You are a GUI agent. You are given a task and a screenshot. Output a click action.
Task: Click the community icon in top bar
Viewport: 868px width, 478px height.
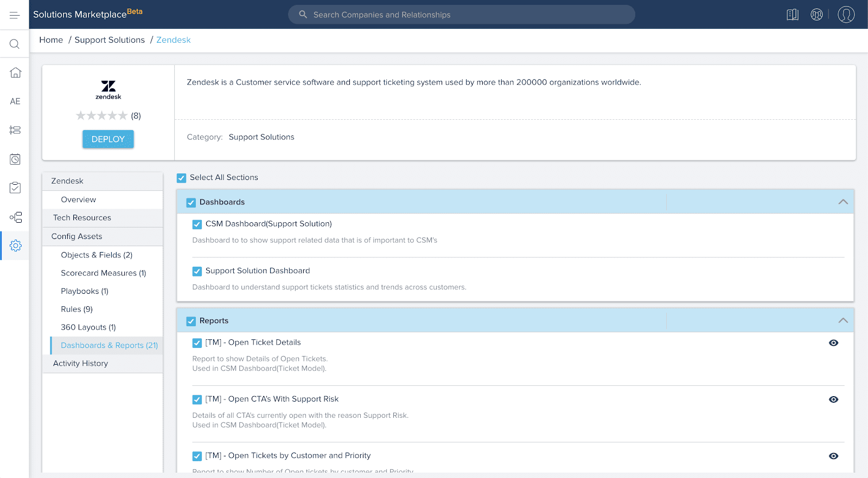(x=816, y=15)
